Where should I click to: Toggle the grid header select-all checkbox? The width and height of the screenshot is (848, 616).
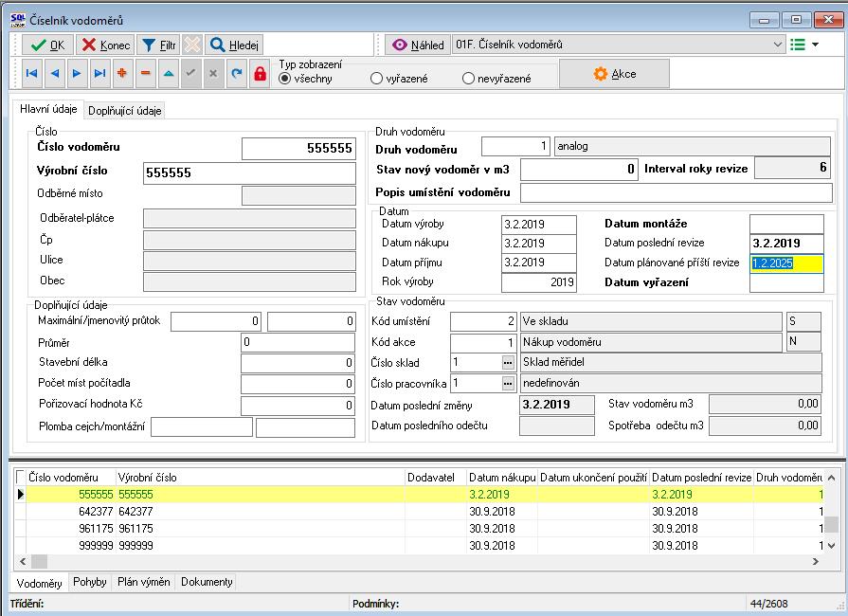21,477
